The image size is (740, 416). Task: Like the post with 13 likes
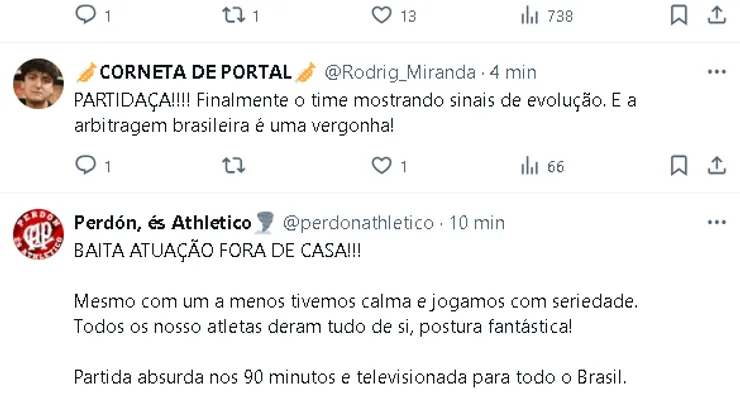pos(381,15)
